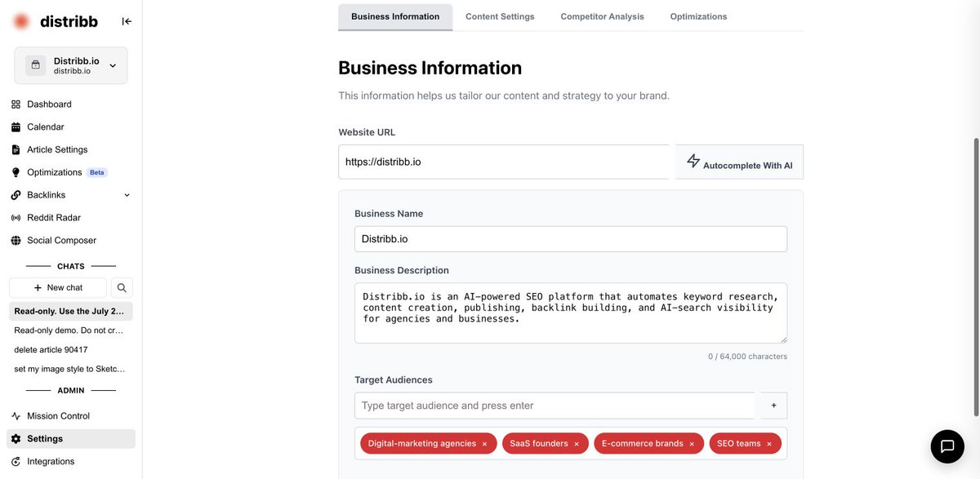Add target audience with plus button

coord(773,406)
